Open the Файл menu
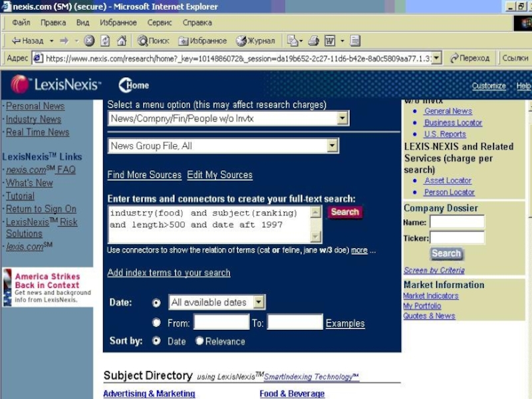The width and height of the screenshot is (532, 399). [21, 23]
